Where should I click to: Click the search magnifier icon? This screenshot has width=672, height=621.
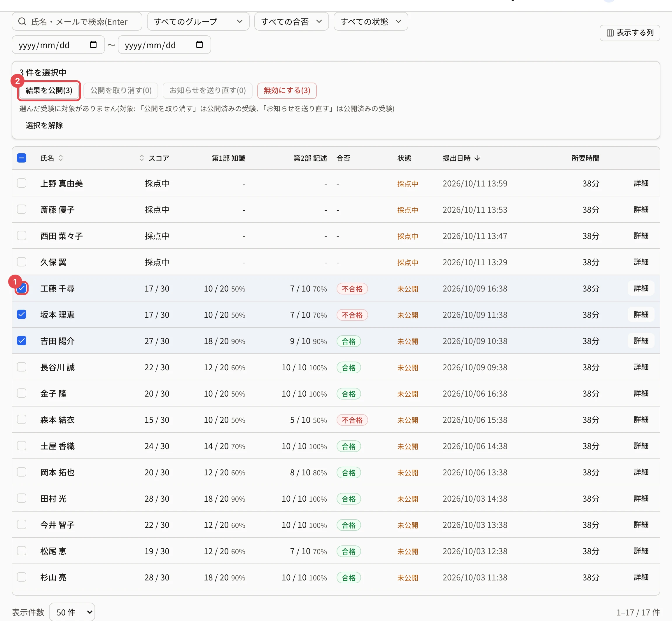[x=22, y=22]
